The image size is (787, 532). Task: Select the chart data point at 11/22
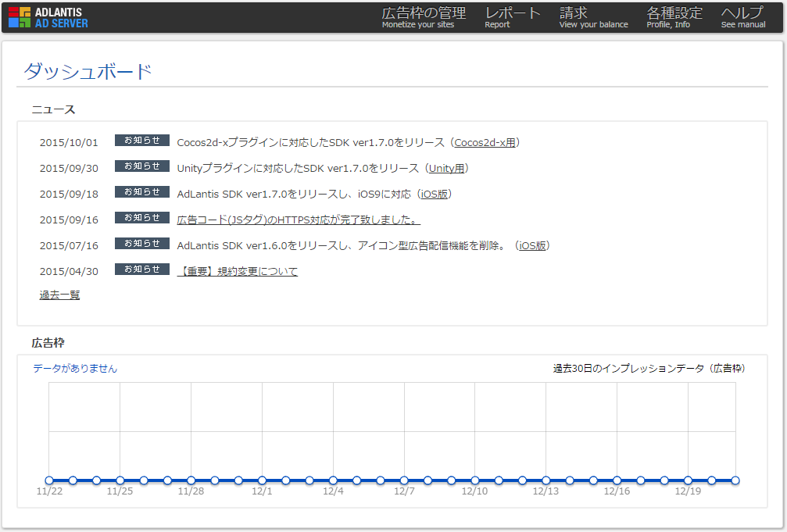(49, 480)
